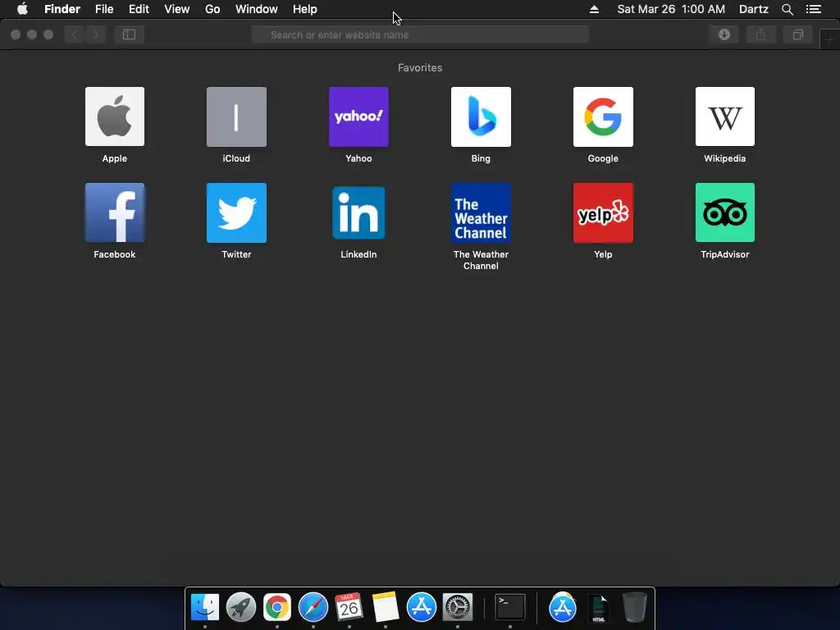
Task: Click the Safari back arrow button
Action: coord(75,34)
